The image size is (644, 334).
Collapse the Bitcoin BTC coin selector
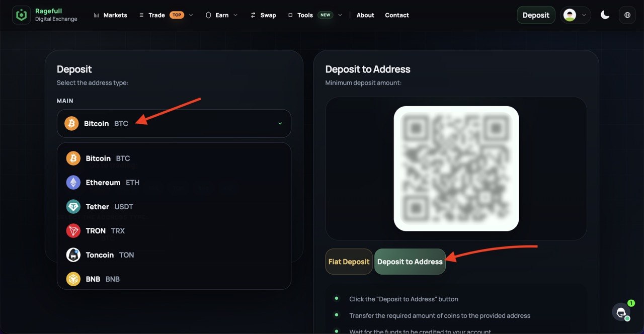[174, 123]
